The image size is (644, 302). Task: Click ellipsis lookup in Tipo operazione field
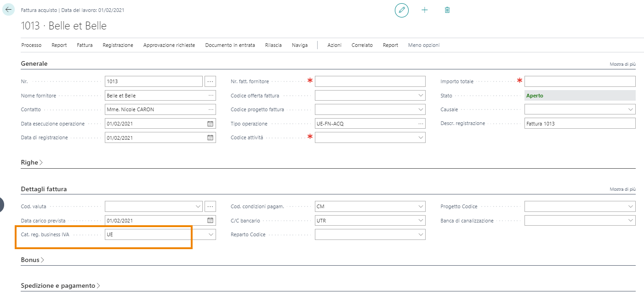420,124
